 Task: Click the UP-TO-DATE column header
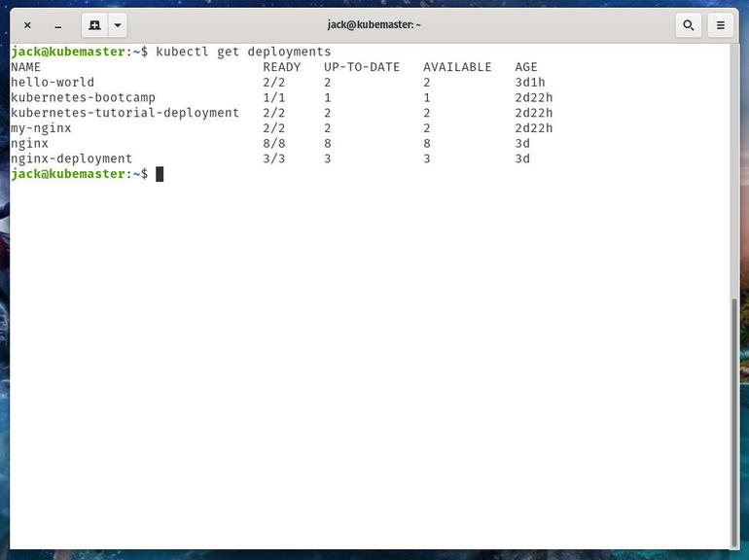pos(362,67)
